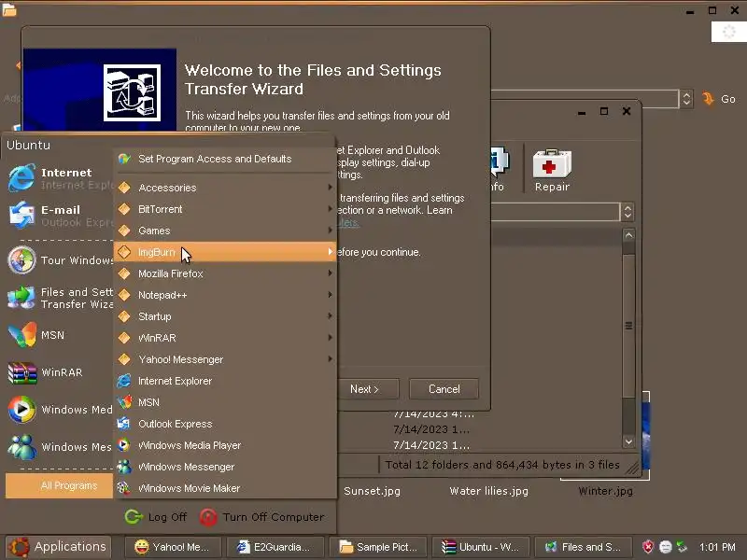Launch Internet Explorer from All Programs list
Viewport: 747px width, 560px height.
pos(224,381)
